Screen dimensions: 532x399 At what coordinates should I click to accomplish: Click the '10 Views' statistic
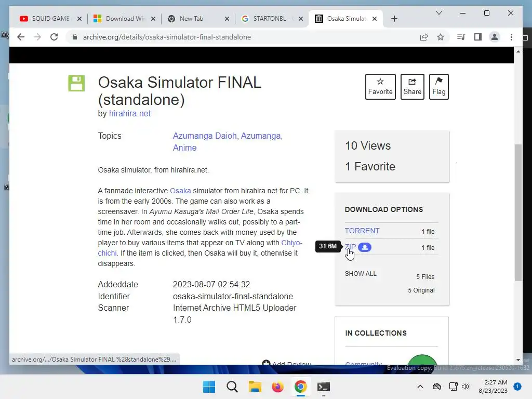pos(368,146)
